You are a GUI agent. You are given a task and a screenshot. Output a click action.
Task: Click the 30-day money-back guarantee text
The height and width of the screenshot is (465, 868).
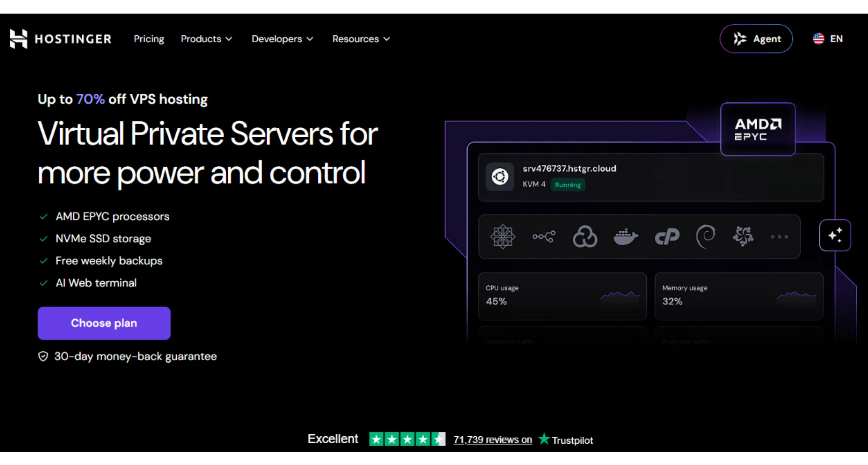135,356
